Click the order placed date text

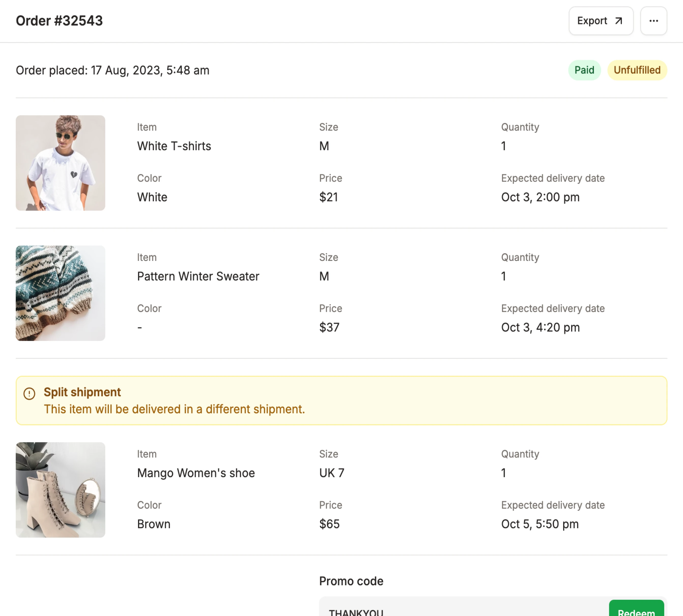(x=113, y=71)
